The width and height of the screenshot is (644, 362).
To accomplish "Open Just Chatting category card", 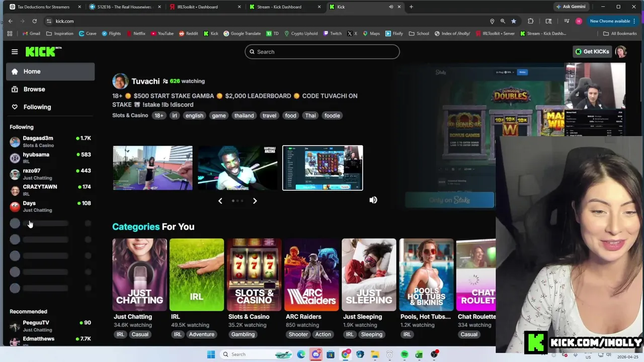I will (139, 275).
